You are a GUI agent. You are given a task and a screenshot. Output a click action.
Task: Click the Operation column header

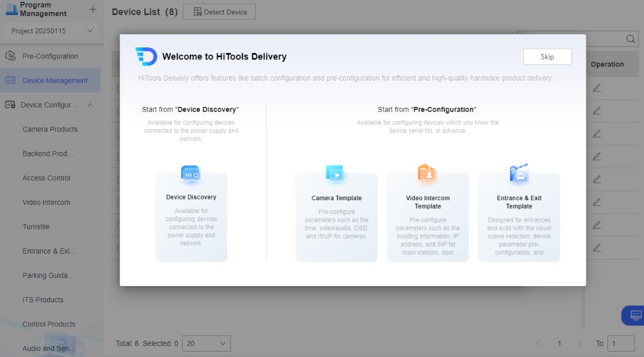(x=607, y=64)
